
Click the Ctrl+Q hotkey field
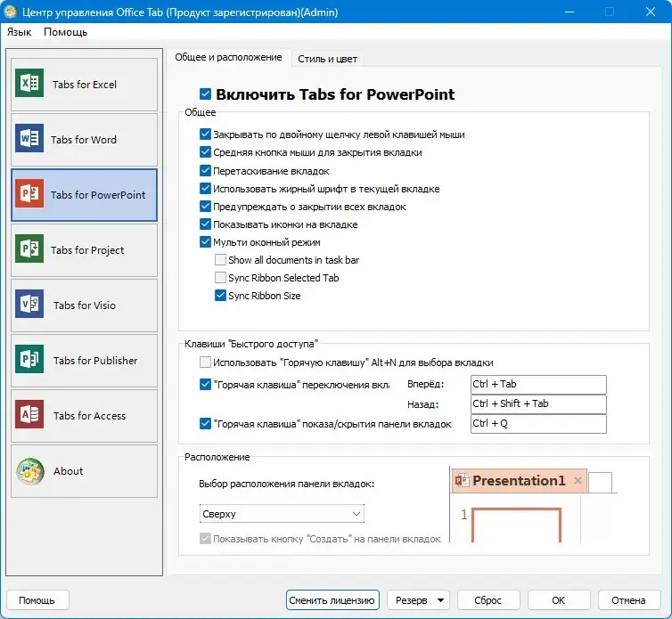[538, 424]
